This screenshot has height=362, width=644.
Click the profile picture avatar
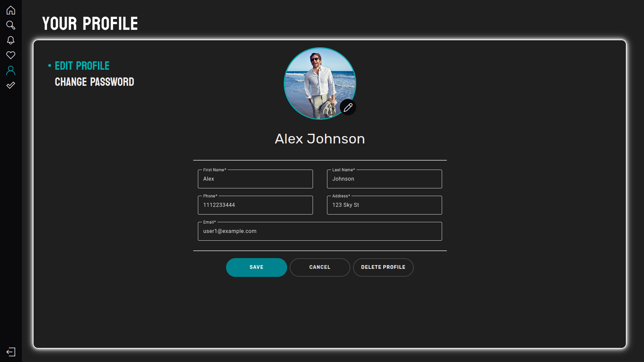[315, 80]
